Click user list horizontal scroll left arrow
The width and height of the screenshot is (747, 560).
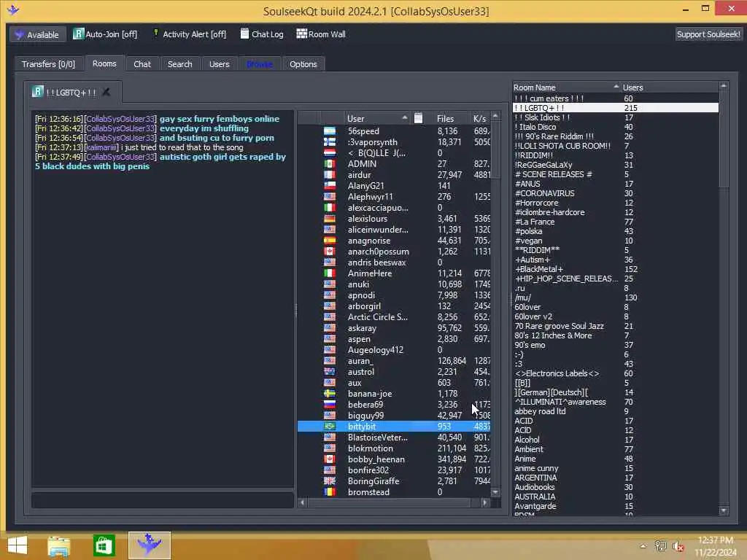(x=303, y=502)
